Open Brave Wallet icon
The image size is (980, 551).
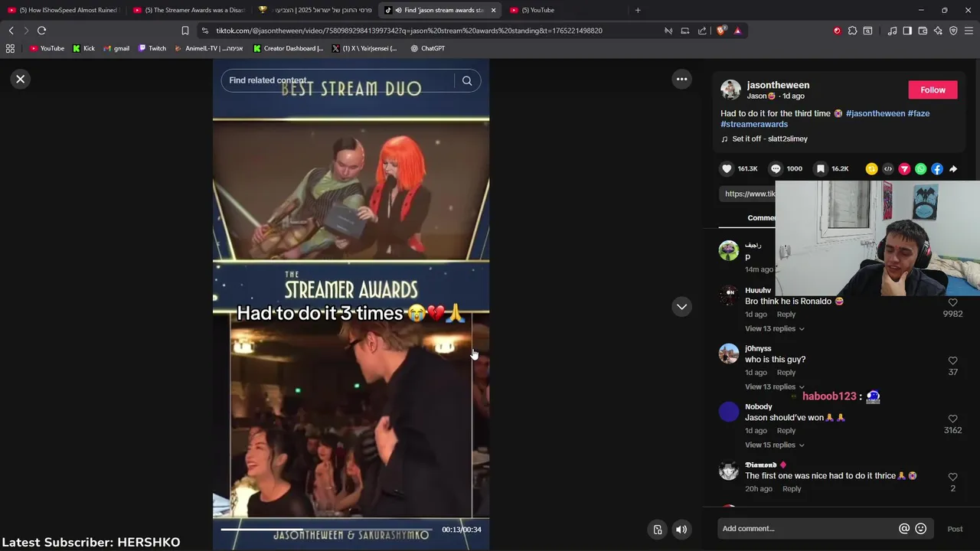pos(923,31)
